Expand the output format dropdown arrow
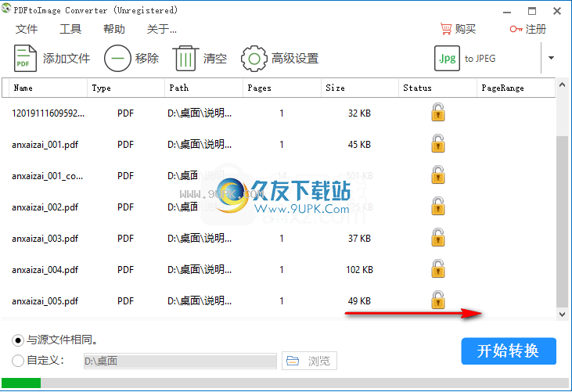The height and width of the screenshot is (392, 572). 551,58
